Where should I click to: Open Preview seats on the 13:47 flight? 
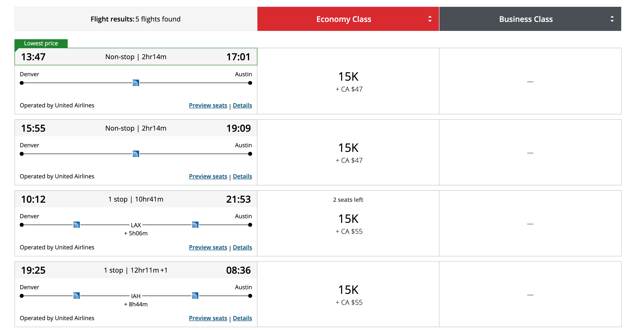208,105
